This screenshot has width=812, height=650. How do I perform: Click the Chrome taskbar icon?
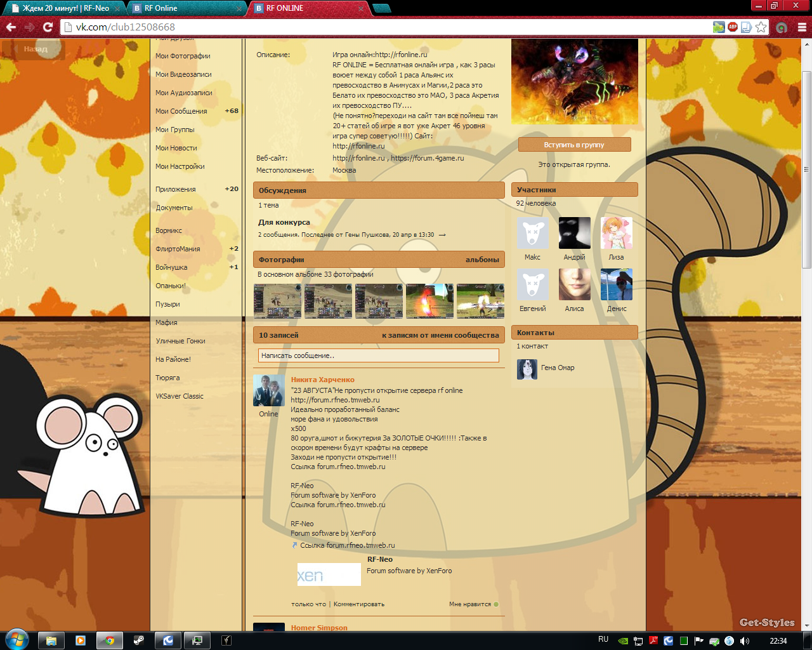click(110, 640)
